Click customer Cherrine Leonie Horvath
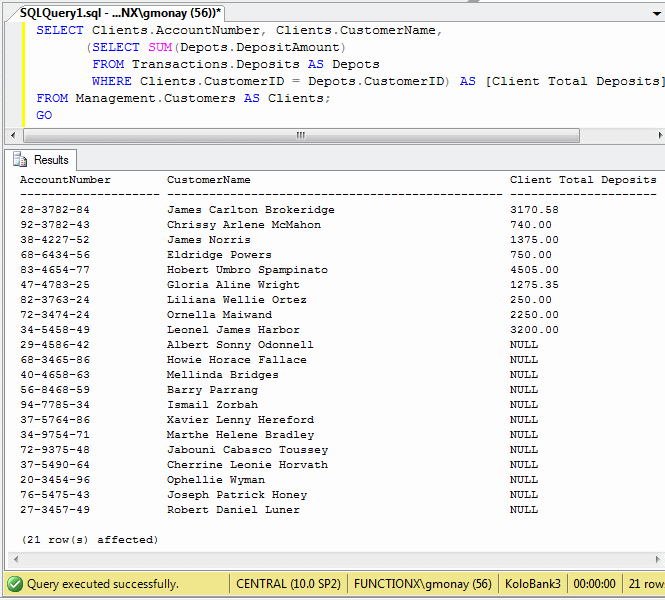Screen dimensions: 665x600 247,465
